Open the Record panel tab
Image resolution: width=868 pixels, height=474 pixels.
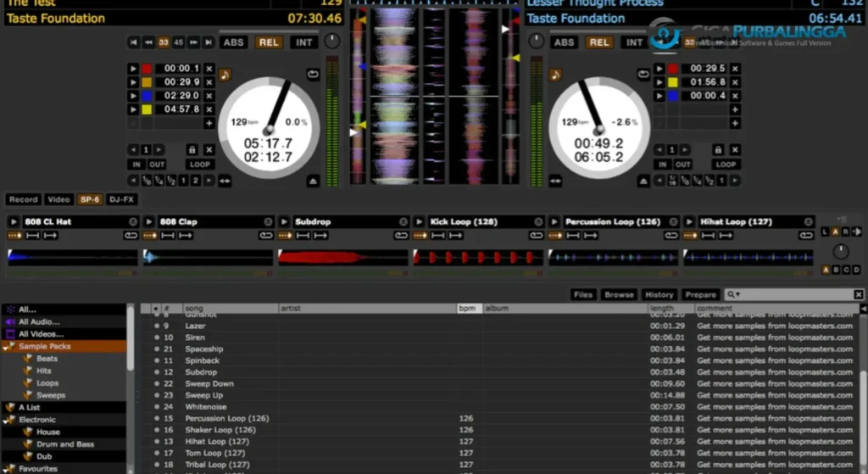23,199
